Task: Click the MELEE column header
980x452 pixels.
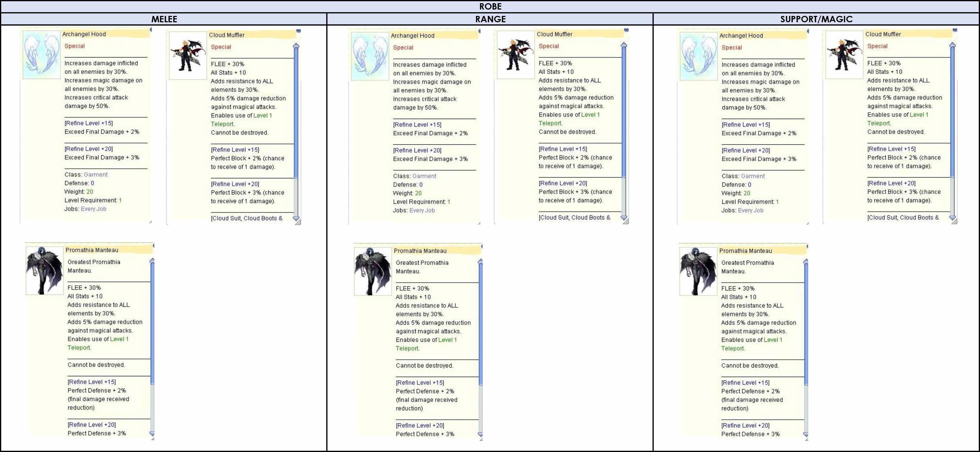Action: pos(164,19)
